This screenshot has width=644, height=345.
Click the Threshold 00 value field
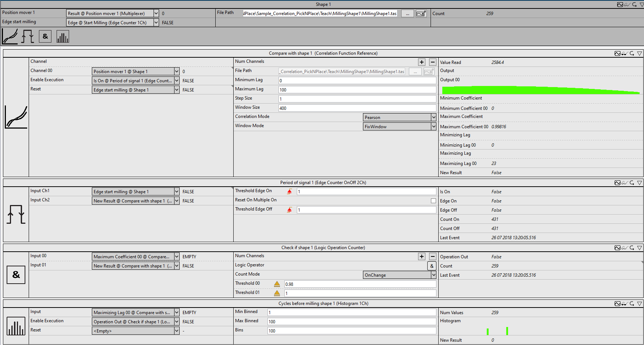pyautogui.click(x=360, y=284)
